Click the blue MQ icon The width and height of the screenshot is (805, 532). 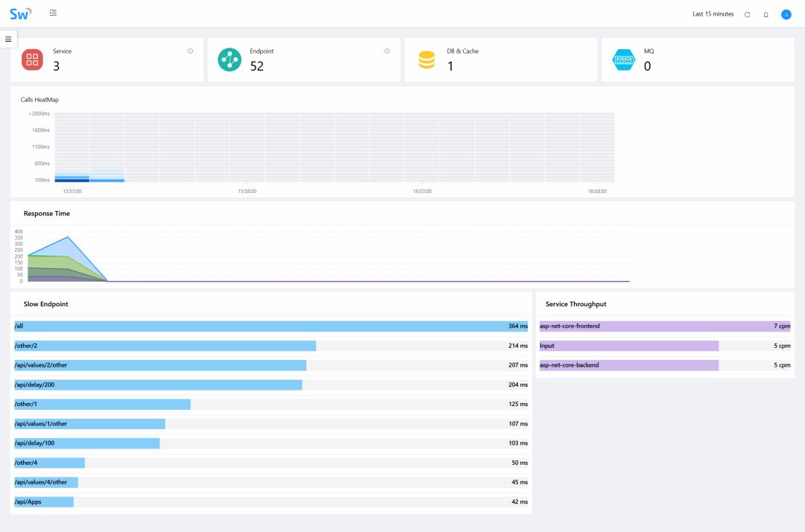(623, 60)
